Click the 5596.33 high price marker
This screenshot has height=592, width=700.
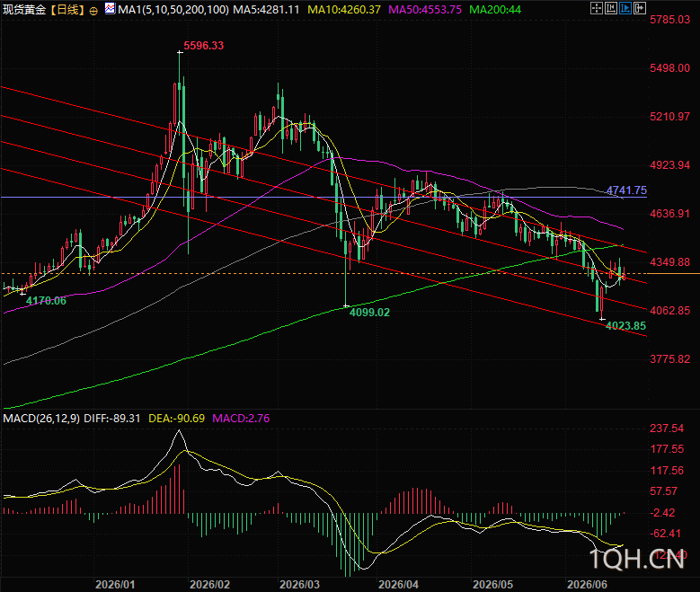tap(204, 46)
